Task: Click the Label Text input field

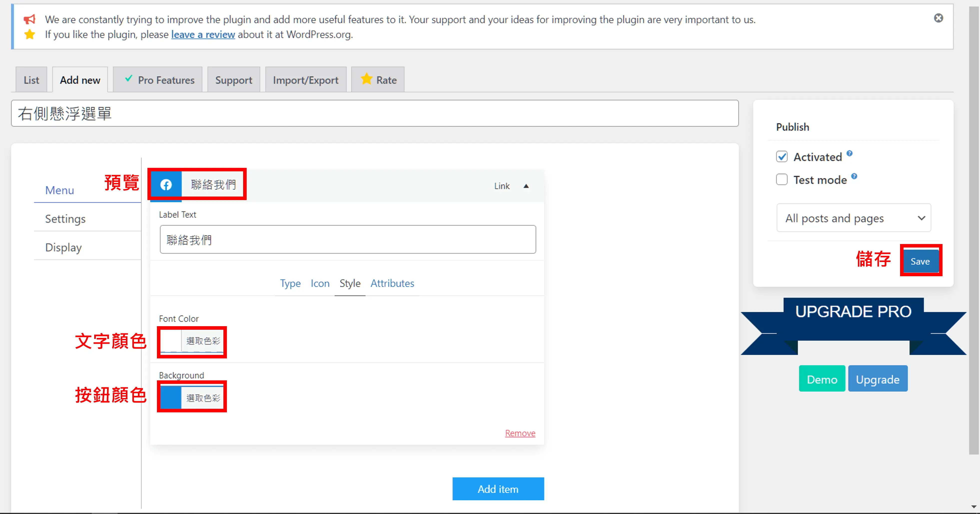Action: pyautogui.click(x=348, y=240)
